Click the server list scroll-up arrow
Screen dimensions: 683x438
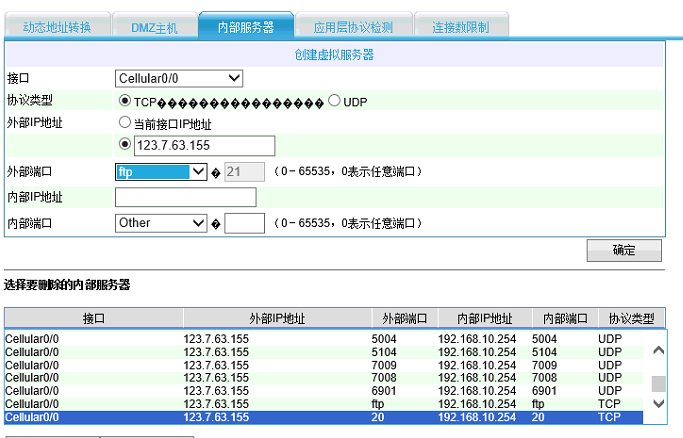pyautogui.click(x=658, y=350)
